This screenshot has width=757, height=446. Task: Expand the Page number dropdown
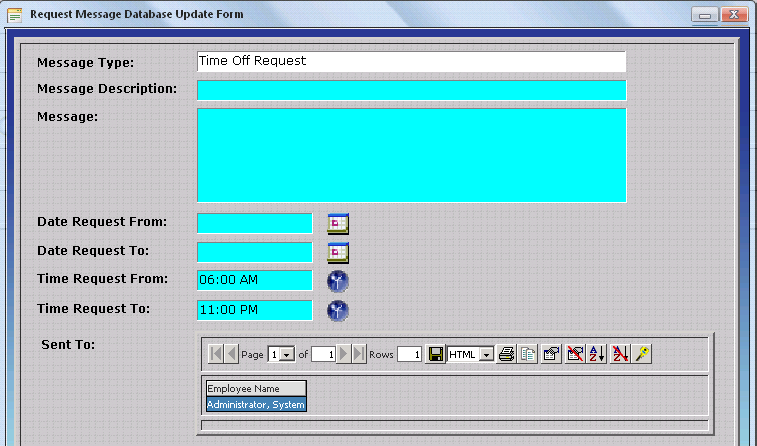click(x=288, y=355)
